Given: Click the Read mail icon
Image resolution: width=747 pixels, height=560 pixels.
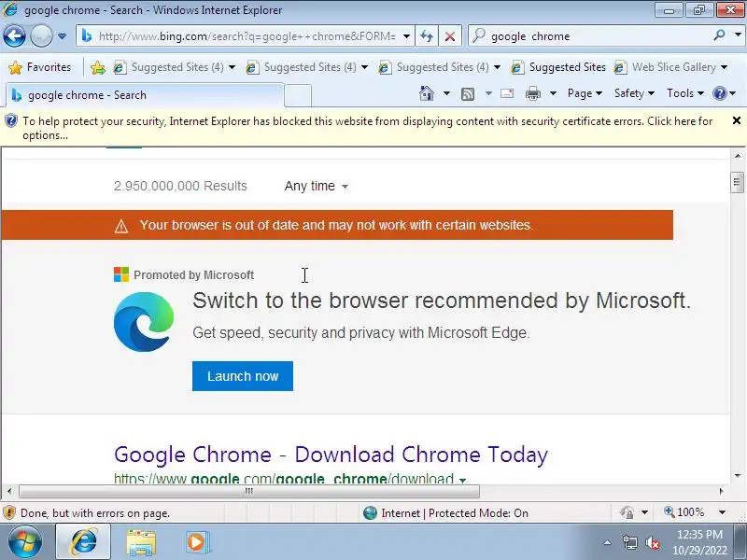Looking at the screenshot, I should pyautogui.click(x=507, y=93).
